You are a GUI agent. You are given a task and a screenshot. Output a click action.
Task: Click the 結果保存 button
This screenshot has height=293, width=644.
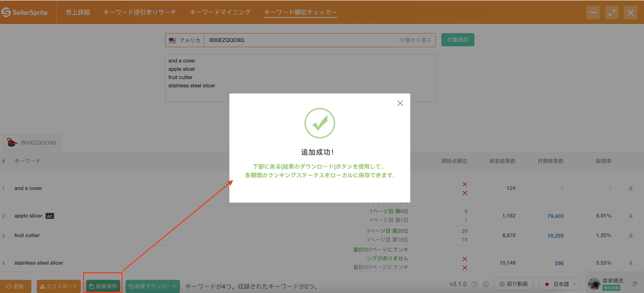(103, 286)
